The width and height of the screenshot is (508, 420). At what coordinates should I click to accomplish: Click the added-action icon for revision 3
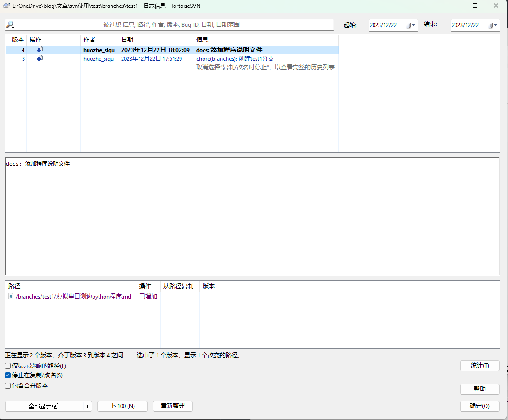40,58
